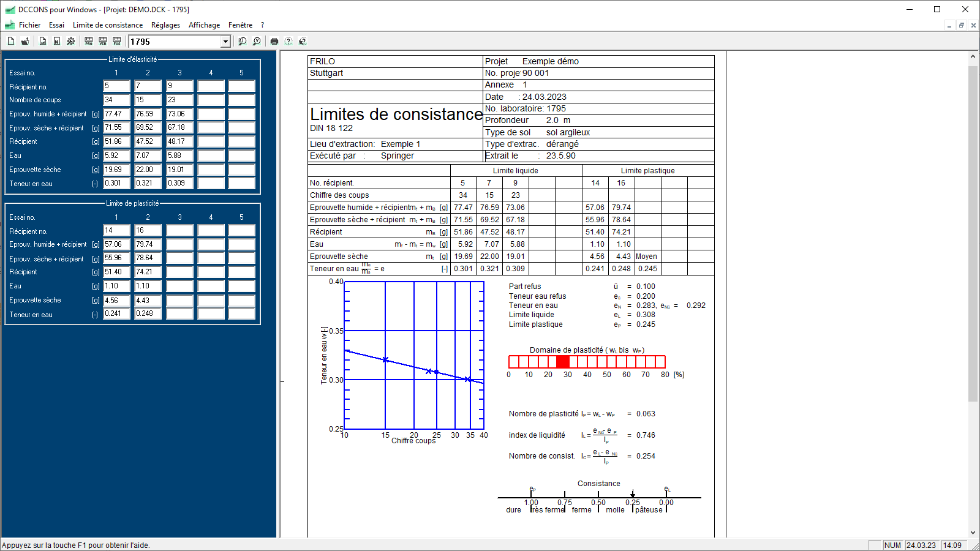This screenshot has height=551, width=980.
Task: Click the DCCONS application icon in title bar
Action: click(10, 9)
